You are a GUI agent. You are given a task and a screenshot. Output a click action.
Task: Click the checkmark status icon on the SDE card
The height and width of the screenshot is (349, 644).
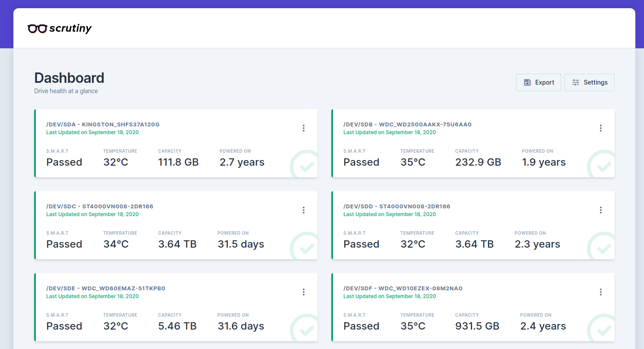coord(304,328)
